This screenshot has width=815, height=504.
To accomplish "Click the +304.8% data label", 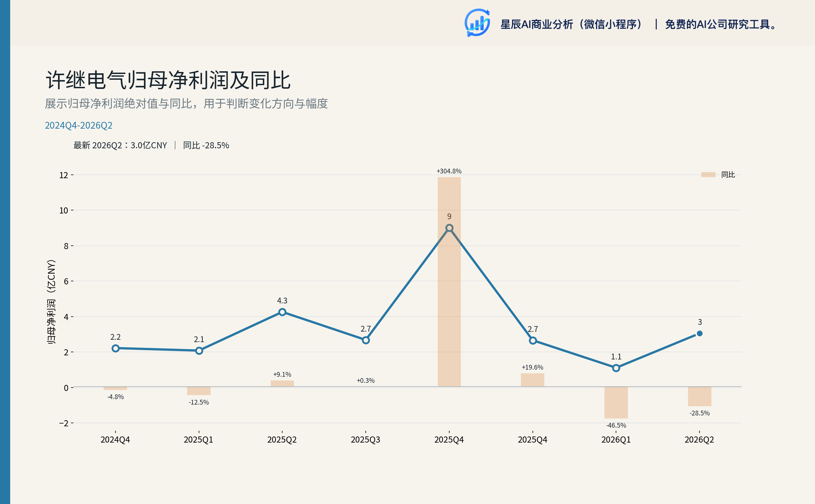I will (x=449, y=171).
